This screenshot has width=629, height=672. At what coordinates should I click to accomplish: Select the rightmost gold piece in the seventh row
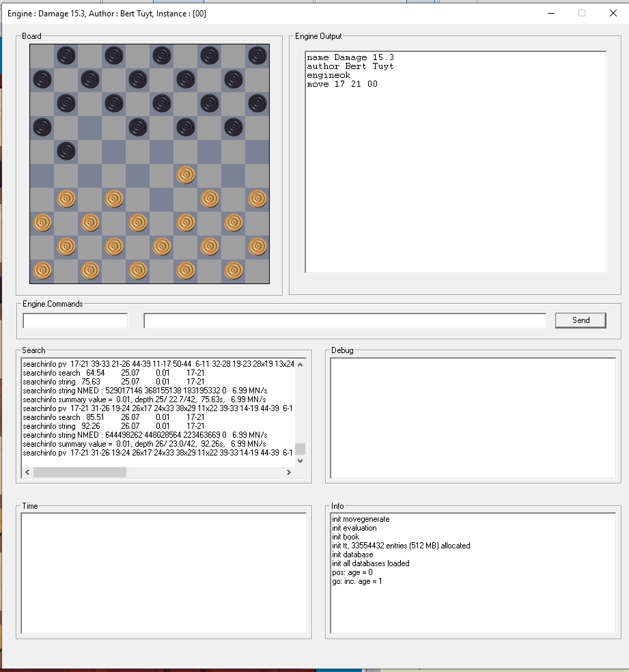[257, 199]
